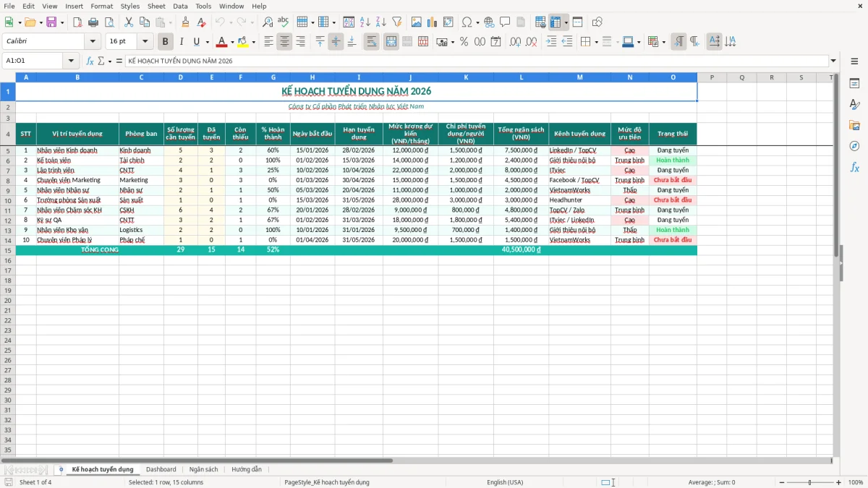Open Print Preview

(109, 22)
